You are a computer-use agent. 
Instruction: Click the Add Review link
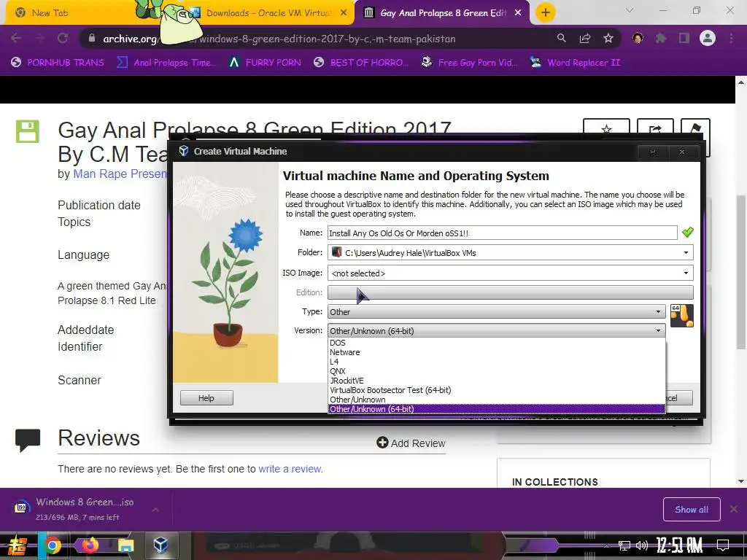click(x=411, y=443)
